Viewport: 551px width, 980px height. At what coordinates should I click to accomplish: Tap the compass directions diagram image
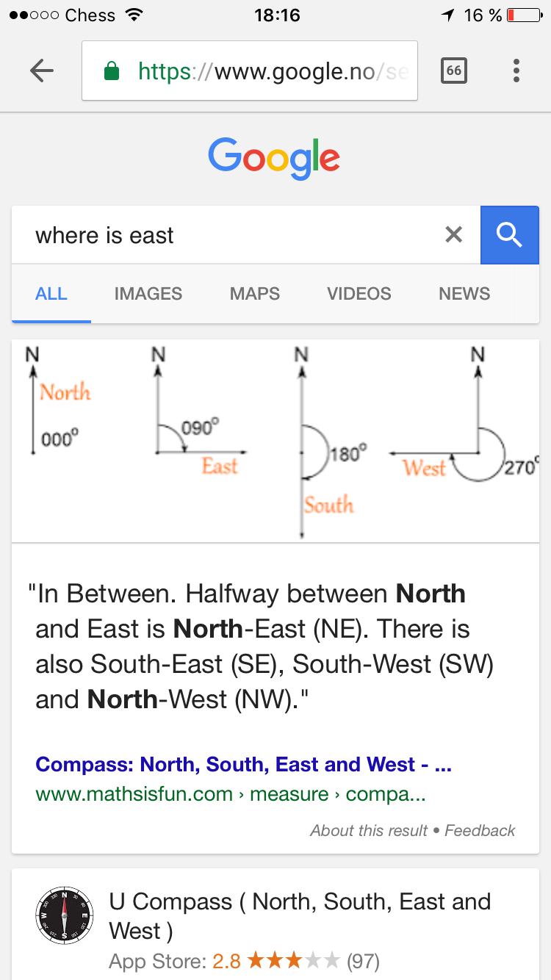[x=275, y=441]
